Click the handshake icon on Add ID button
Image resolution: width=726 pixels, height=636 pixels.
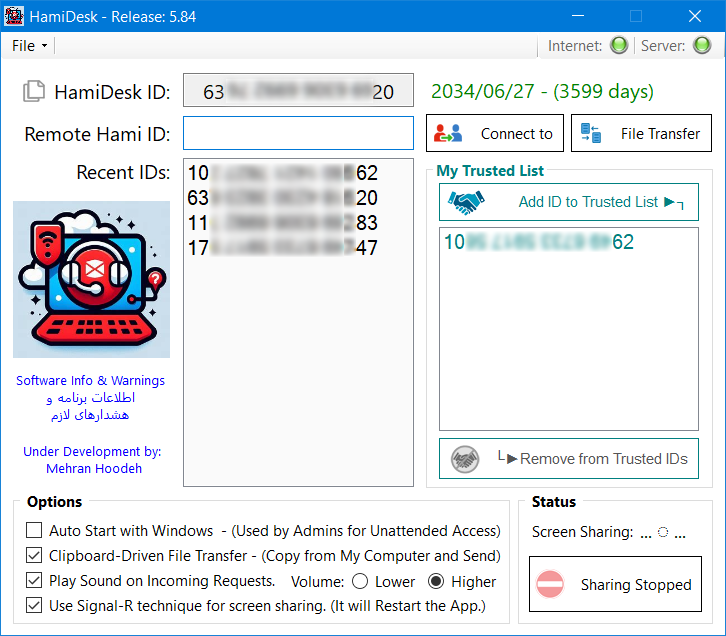(x=466, y=202)
